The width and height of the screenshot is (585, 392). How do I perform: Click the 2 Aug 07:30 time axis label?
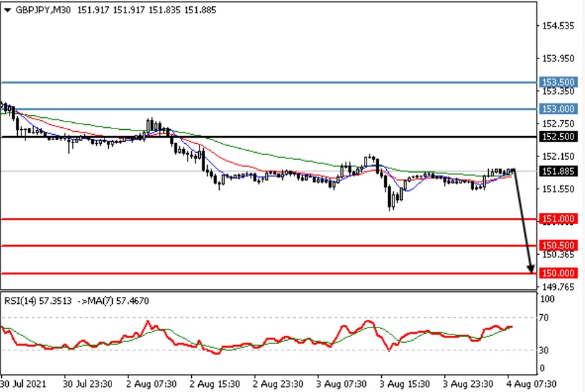click(x=151, y=384)
